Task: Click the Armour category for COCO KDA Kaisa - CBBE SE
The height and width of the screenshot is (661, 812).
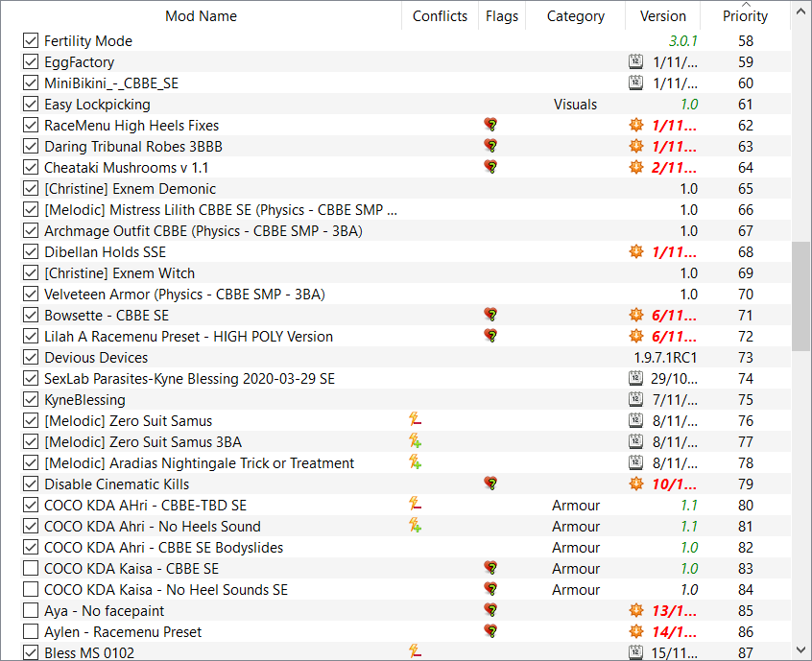Action: [x=576, y=568]
